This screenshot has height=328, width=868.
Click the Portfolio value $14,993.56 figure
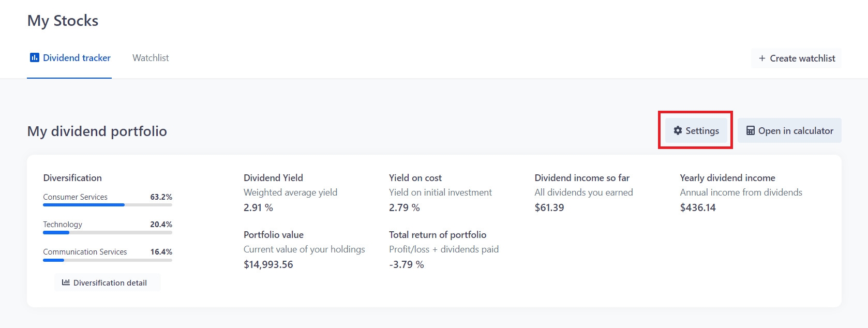coord(268,264)
